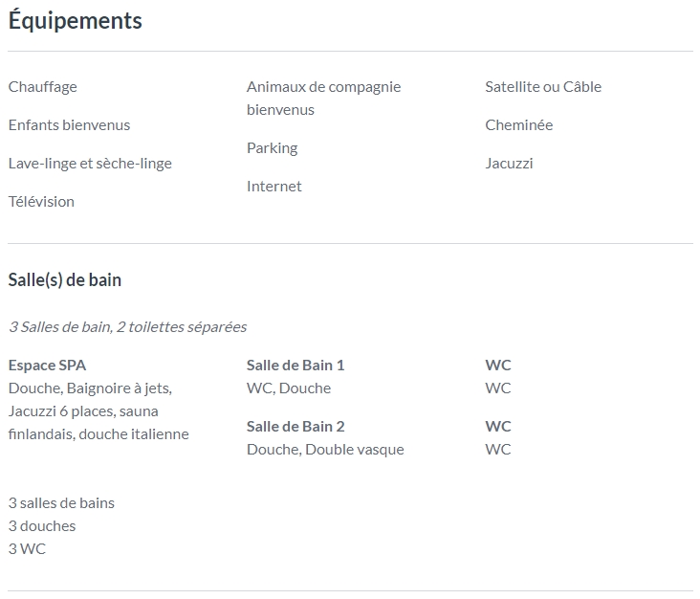Click Satellite ou Câble item
Screen dimensions: 700x599
click(543, 87)
